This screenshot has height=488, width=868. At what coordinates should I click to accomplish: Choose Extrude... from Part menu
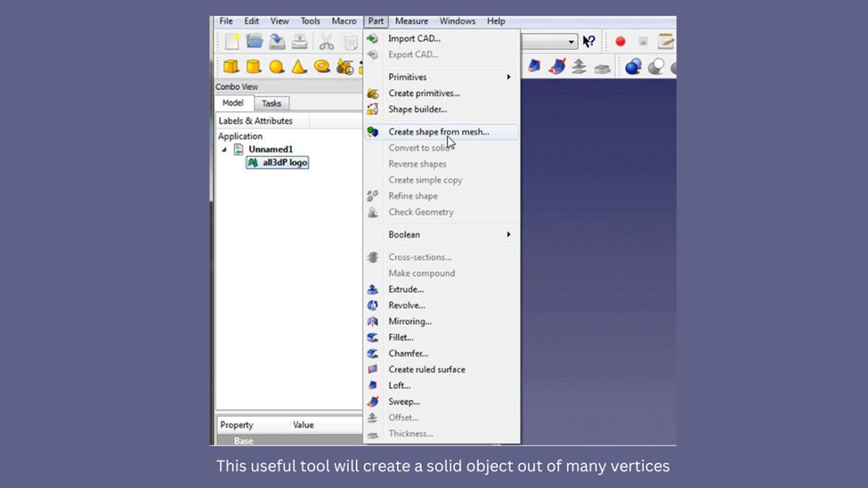point(442,289)
